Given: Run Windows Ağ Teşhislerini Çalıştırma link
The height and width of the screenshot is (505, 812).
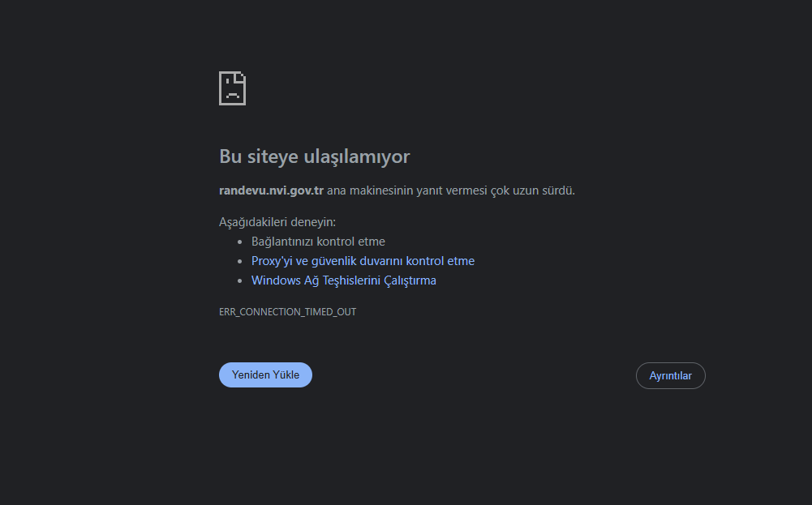Looking at the screenshot, I should [x=344, y=280].
